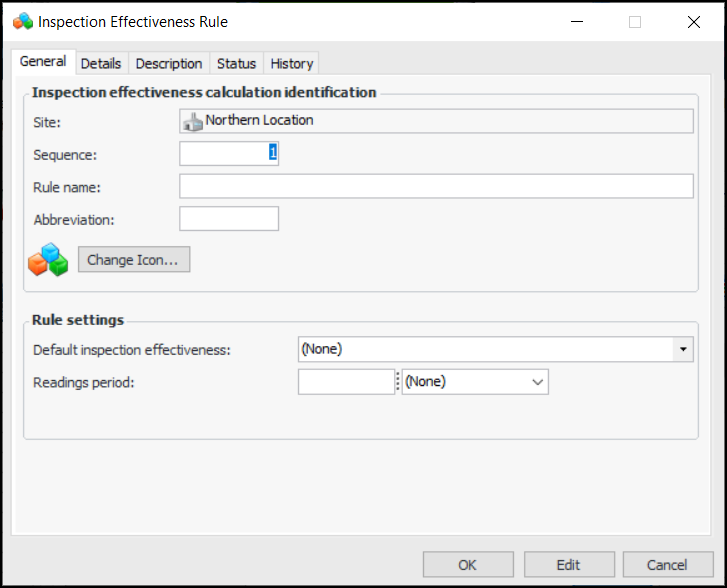This screenshot has width=727, height=588.
Task: Select the General tab
Action: [x=43, y=62]
